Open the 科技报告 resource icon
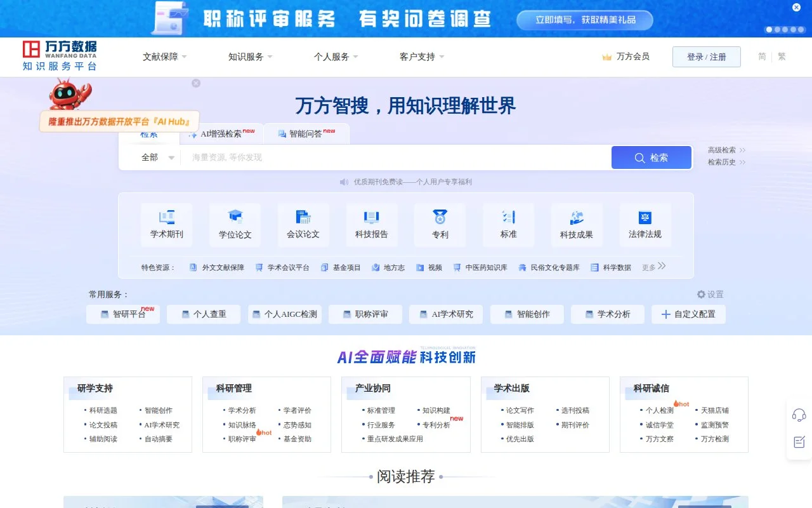 click(372, 225)
